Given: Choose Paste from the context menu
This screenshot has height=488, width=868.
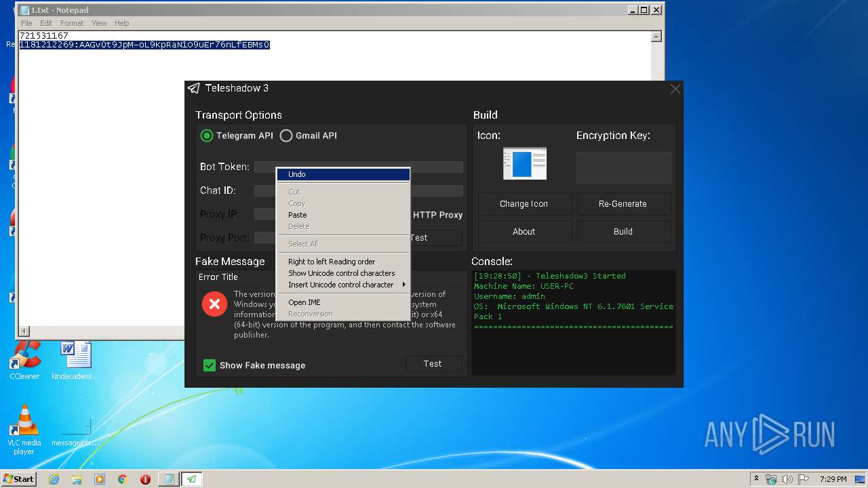Looking at the screenshot, I should point(343,215).
